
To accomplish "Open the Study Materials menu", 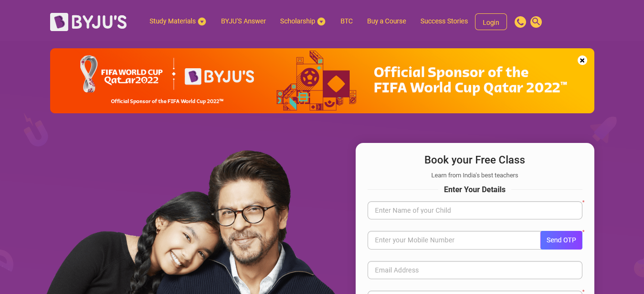I will pyautogui.click(x=172, y=21).
